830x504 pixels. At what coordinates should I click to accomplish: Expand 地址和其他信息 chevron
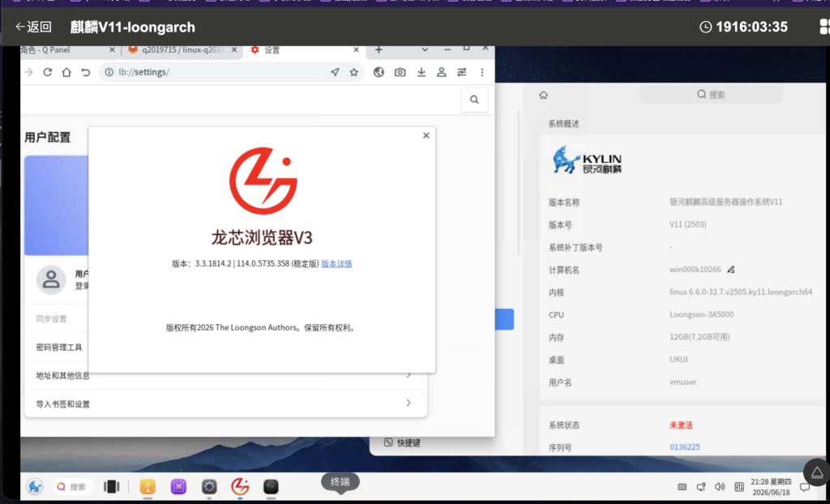click(x=409, y=375)
